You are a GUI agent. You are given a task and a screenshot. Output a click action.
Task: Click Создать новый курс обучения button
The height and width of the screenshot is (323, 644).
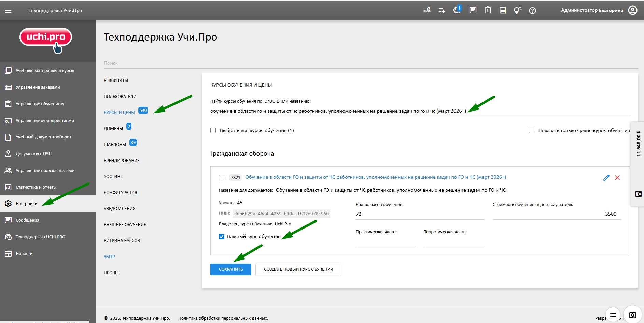298,269
